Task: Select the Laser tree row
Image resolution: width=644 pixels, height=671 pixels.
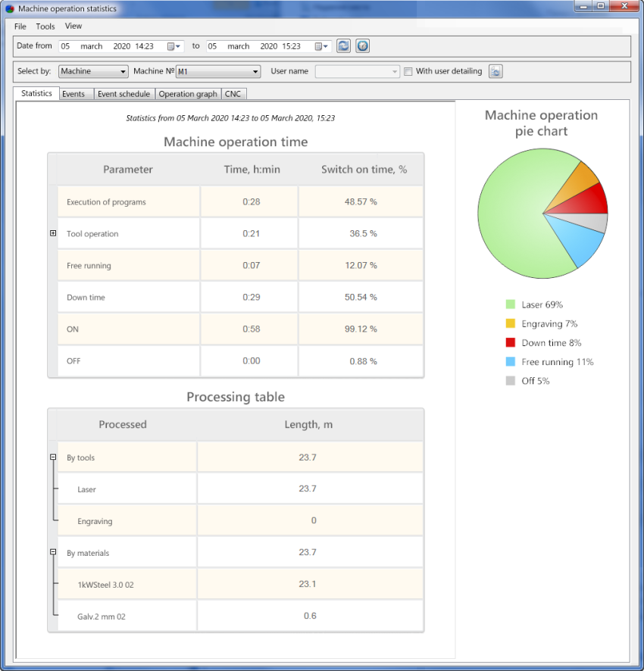Action: click(240, 488)
